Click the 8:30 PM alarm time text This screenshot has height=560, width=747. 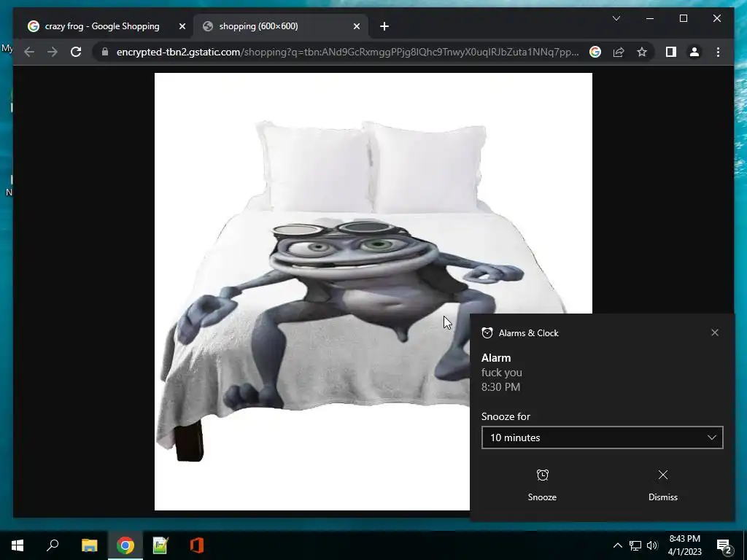point(500,386)
